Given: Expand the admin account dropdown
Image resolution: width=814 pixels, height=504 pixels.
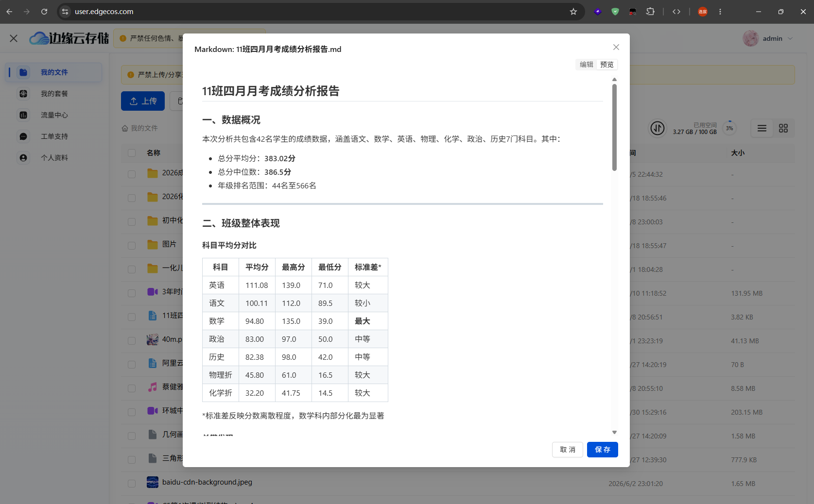Looking at the screenshot, I should pyautogui.click(x=790, y=38).
